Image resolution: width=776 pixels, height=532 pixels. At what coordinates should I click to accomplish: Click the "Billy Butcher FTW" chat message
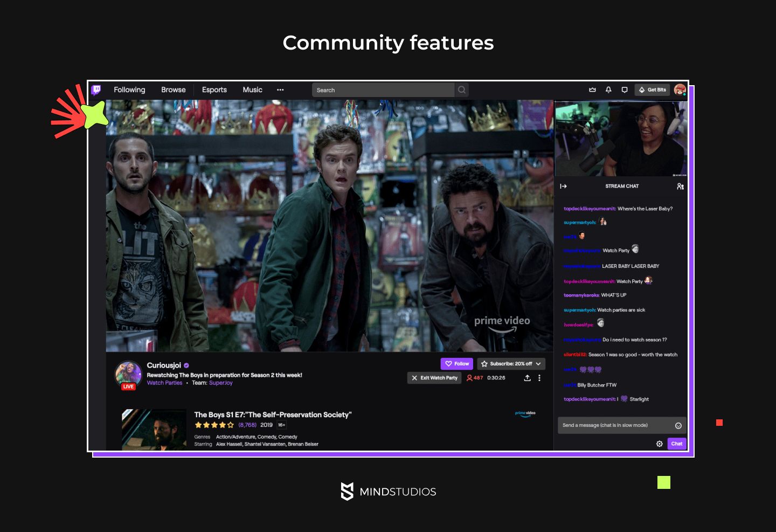click(x=597, y=385)
